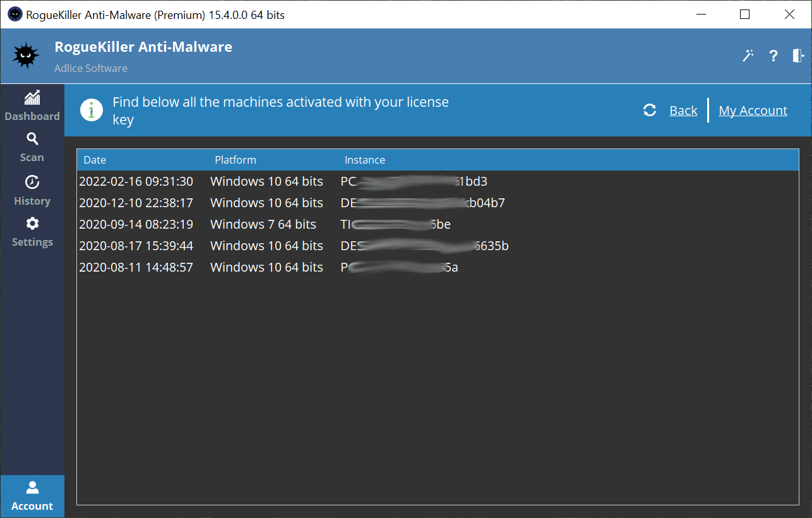Select the 2020-08-11 14:48:57 machine row
This screenshot has height=518, width=812.
tap(136, 267)
